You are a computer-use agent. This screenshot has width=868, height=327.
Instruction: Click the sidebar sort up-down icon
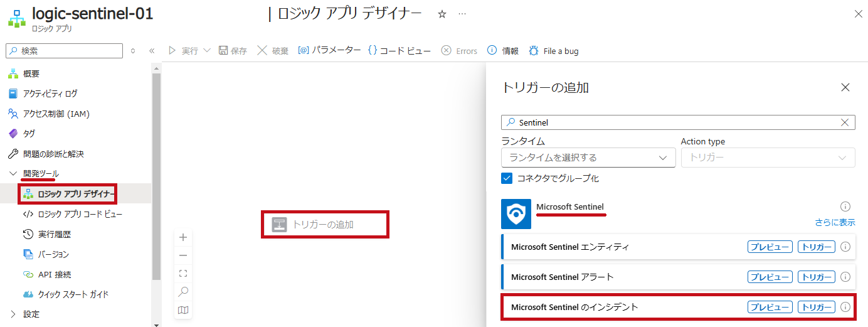tap(133, 51)
